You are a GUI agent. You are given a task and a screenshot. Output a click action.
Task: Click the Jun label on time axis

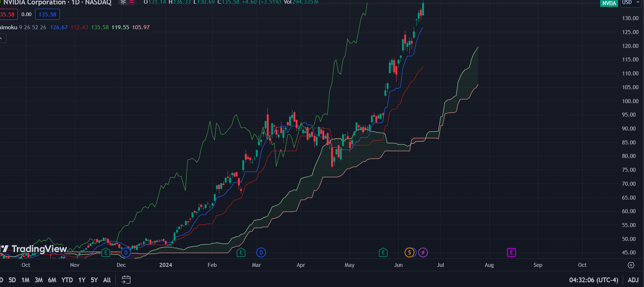(x=398, y=265)
